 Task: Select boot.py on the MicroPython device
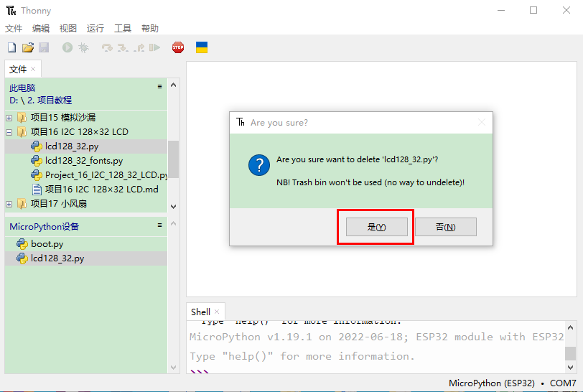[47, 243]
